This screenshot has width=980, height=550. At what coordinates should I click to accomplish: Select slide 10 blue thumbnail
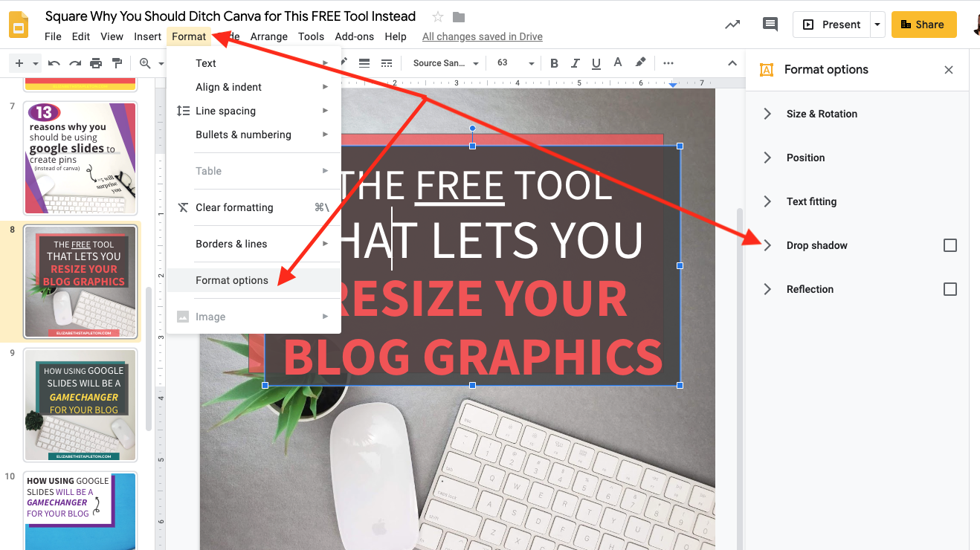tap(80, 511)
